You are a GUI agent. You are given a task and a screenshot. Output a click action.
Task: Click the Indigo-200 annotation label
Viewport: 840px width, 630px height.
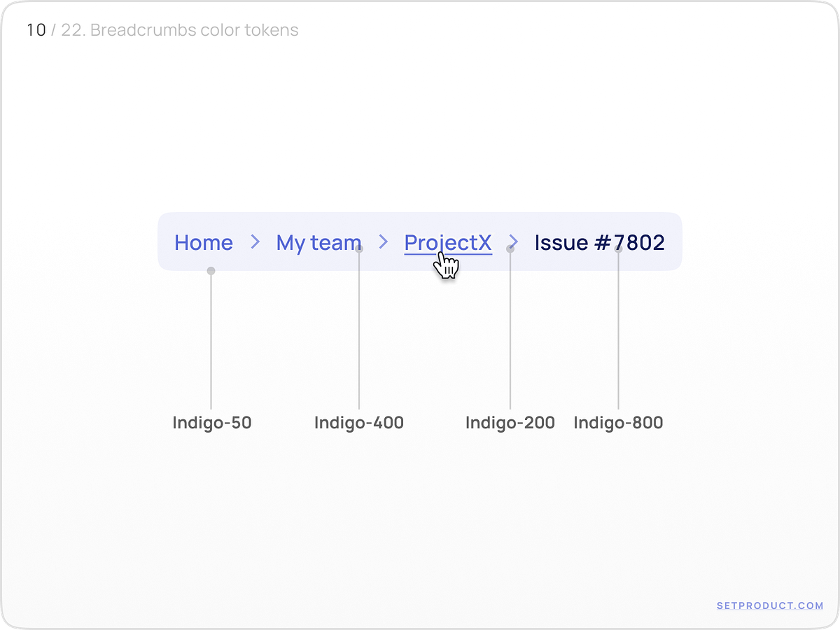click(510, 423)
